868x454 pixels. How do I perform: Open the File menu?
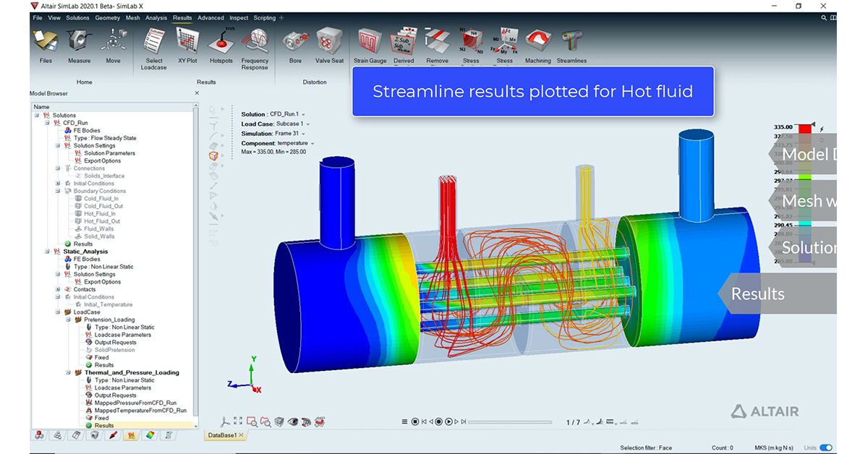coord(38,17)
